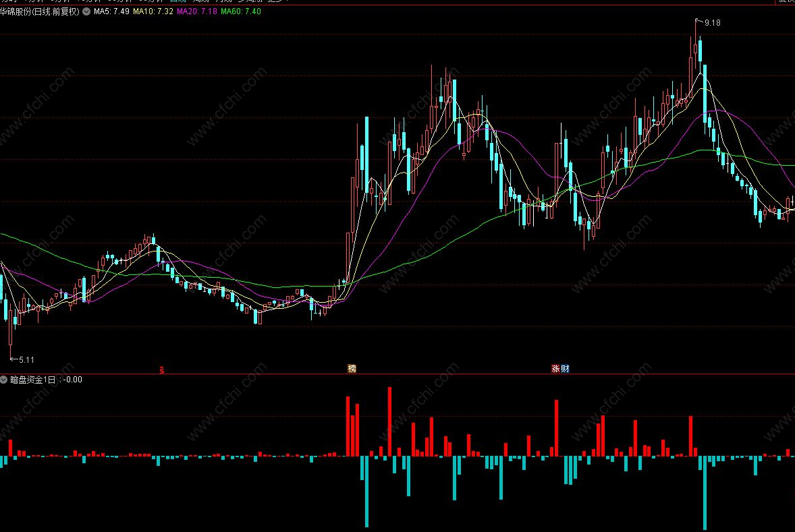Click the 涨 event marker icon

[555, 369]
